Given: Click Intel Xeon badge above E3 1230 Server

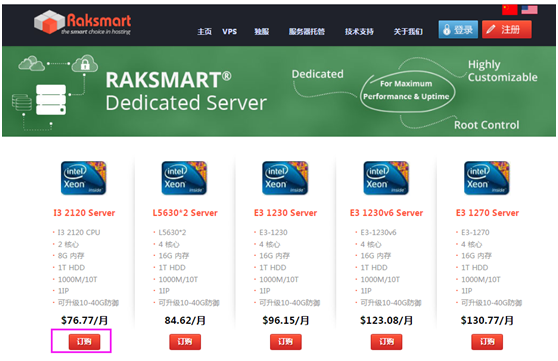Looking at the screenshot, I should [285, 178].
